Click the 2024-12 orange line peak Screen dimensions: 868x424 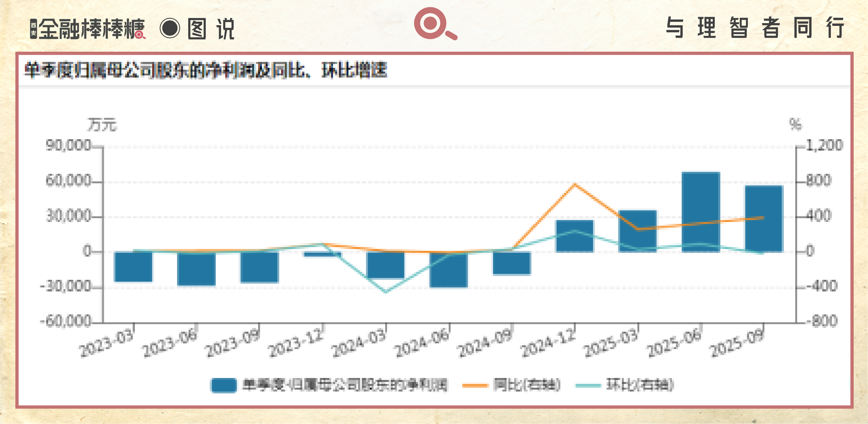(x=575, y=184)
